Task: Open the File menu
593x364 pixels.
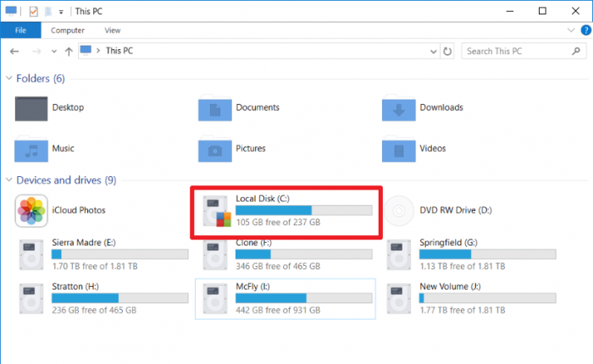Action: (x=21, y=30)
